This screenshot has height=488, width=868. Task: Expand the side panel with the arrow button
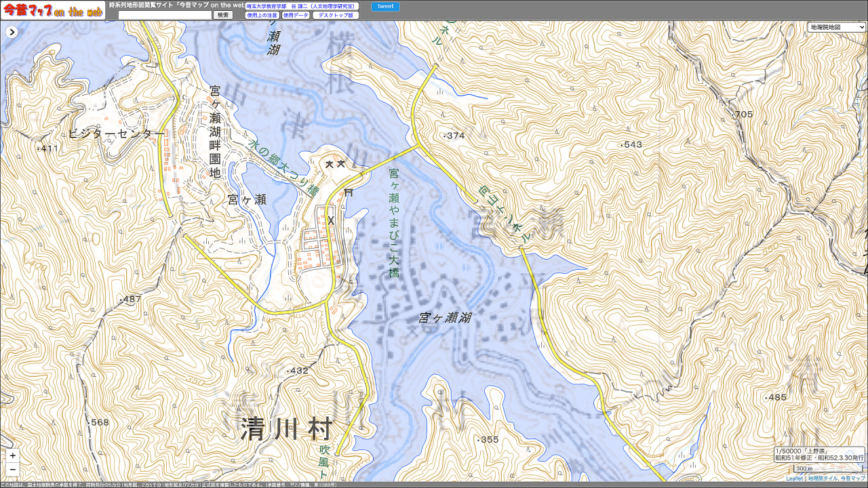tap(12, 32)
